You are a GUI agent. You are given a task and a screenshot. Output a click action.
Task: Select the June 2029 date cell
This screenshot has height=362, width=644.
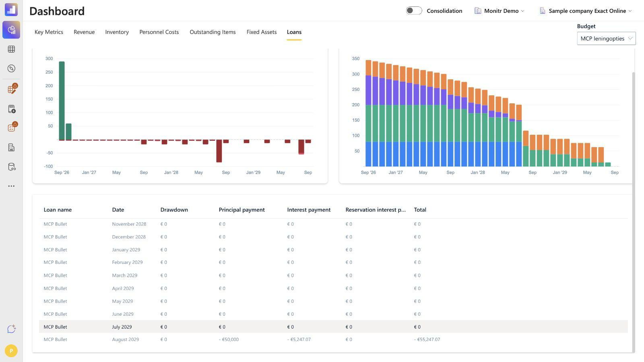tap(123, 314)
